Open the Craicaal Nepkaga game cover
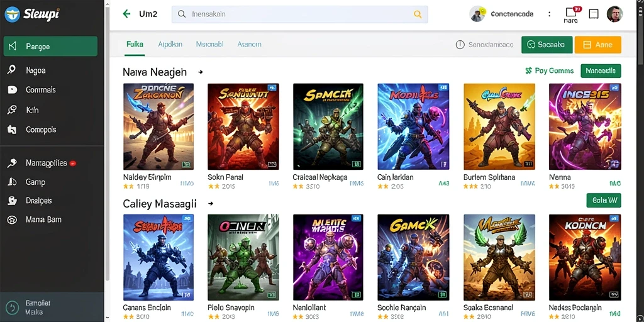 (x=328, y=126)
